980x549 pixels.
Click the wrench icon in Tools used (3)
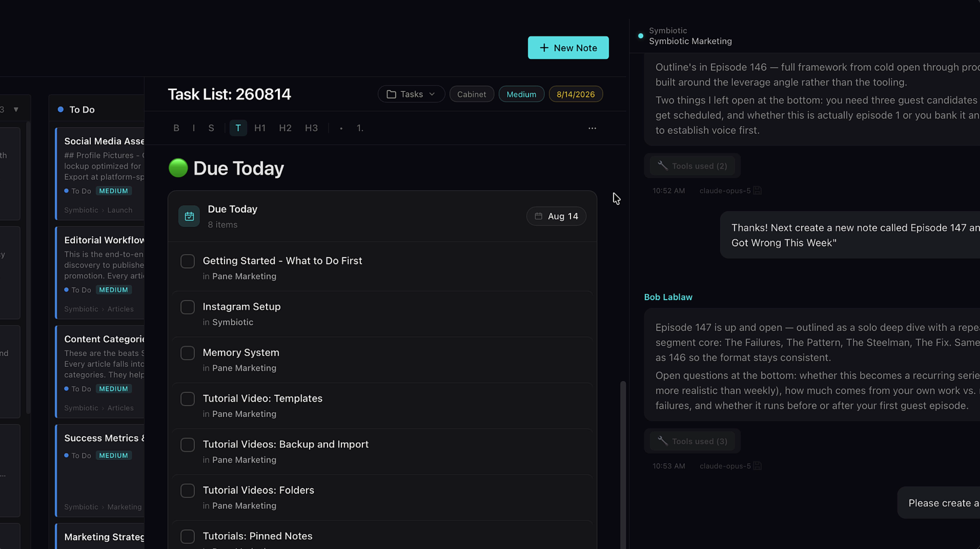coord(663,441)
